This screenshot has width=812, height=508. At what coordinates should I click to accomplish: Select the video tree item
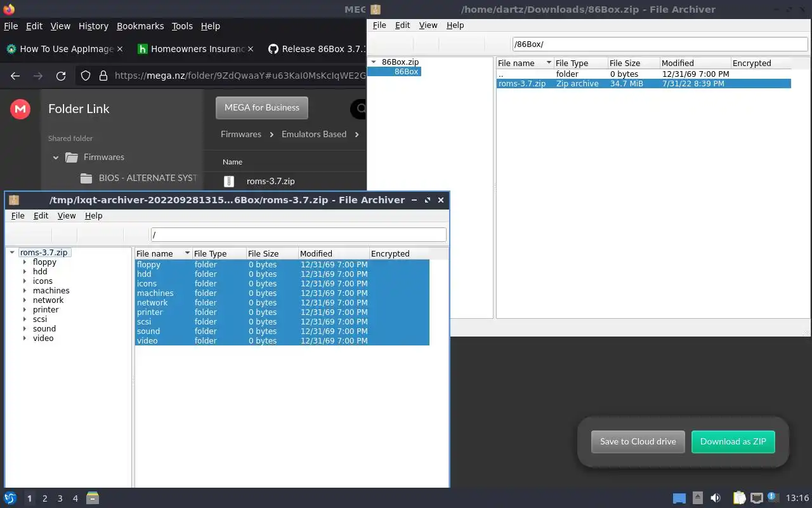point(43,338)
